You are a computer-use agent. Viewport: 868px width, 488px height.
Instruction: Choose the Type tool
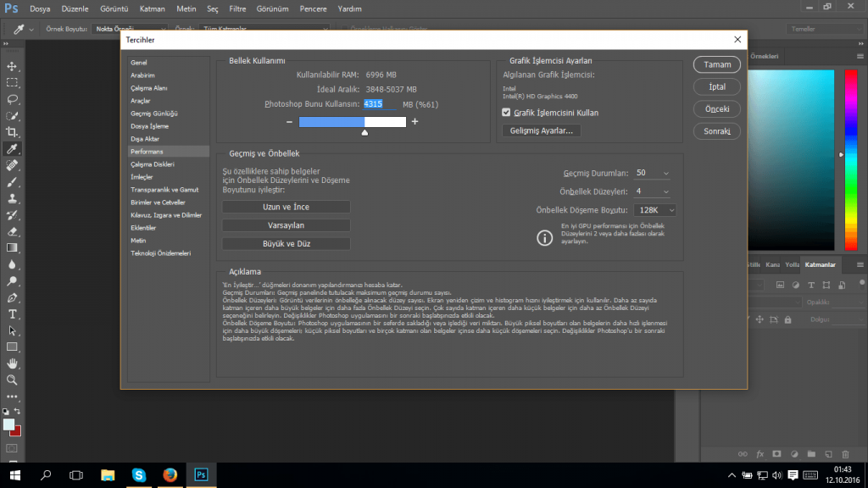[11, 314]
